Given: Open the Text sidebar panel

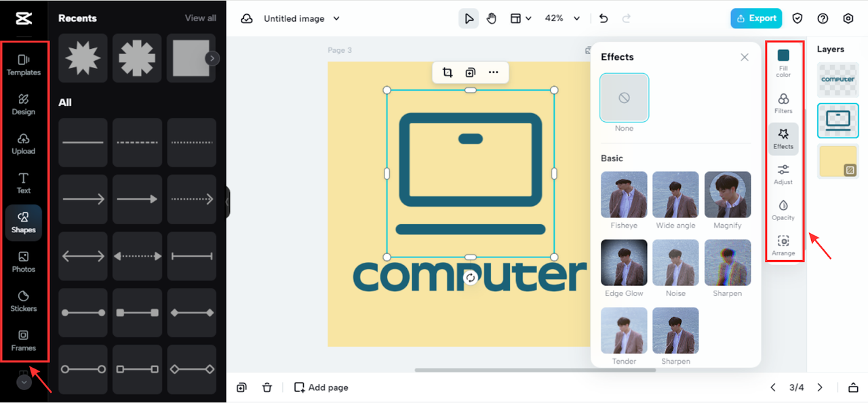Looking at the screenshot, I should click(x=24, y=183).
